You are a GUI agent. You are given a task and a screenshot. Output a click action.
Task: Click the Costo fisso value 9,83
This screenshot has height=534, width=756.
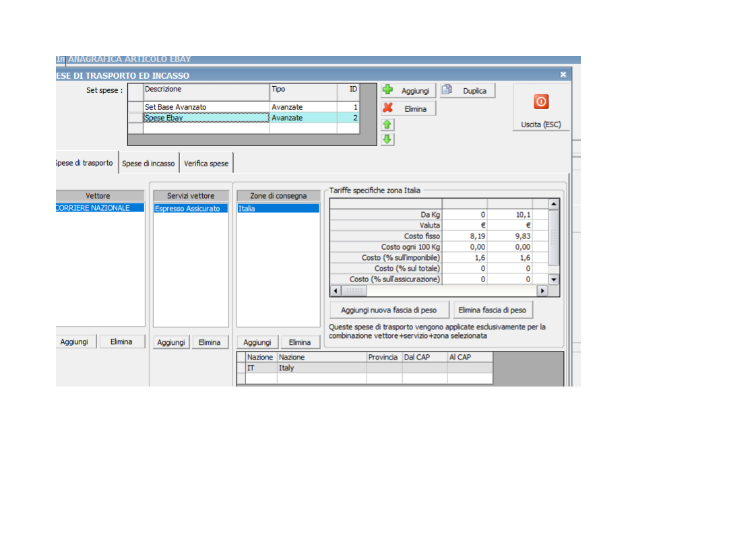click(510, 236)
